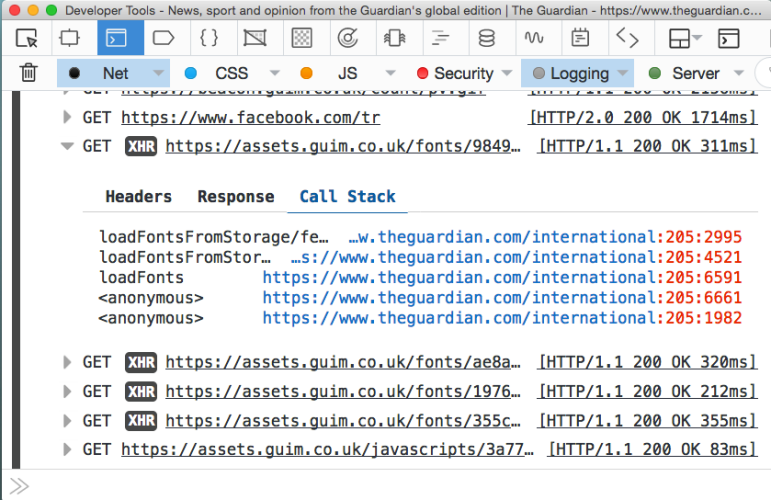Open the fonts/ae8a URL link
This screenshot has height=500, width=771.
coord(343,362)
